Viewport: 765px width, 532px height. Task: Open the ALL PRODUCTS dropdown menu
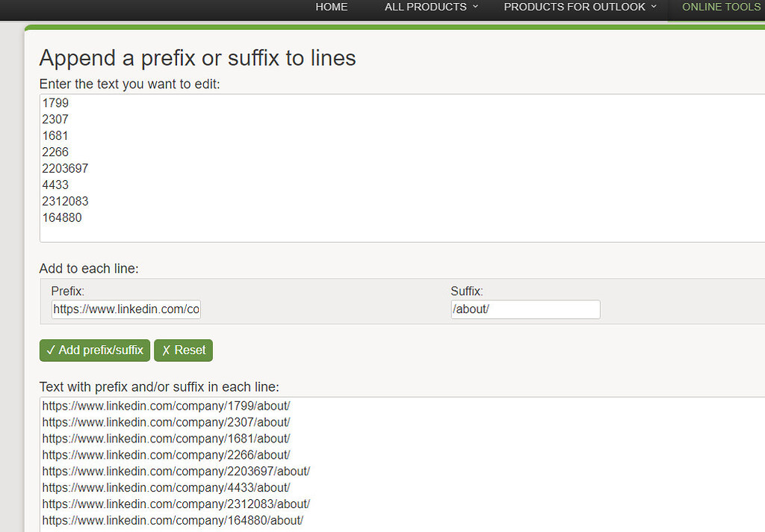tap(426, 7)
